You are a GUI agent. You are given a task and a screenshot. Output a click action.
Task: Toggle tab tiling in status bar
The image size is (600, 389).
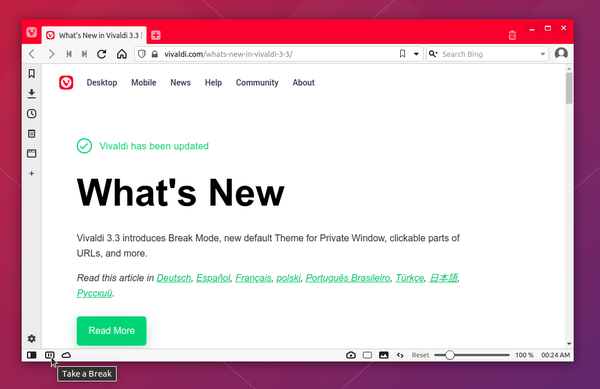coord(367,355)
